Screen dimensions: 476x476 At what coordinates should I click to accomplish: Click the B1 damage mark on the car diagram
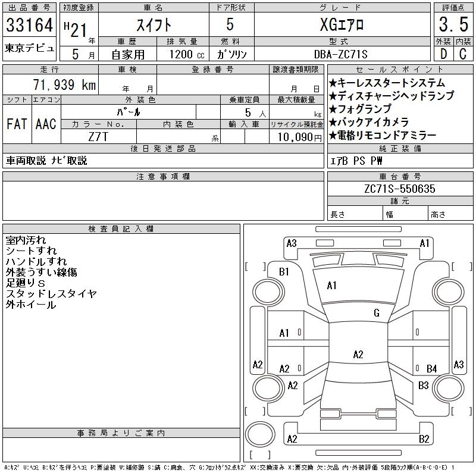click(x=284, y=272)
